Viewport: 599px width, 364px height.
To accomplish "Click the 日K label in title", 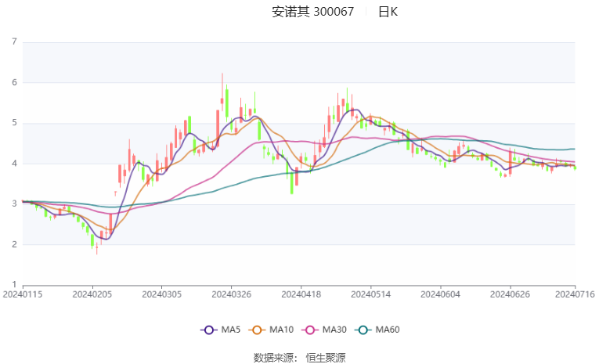I will (388, 12).
